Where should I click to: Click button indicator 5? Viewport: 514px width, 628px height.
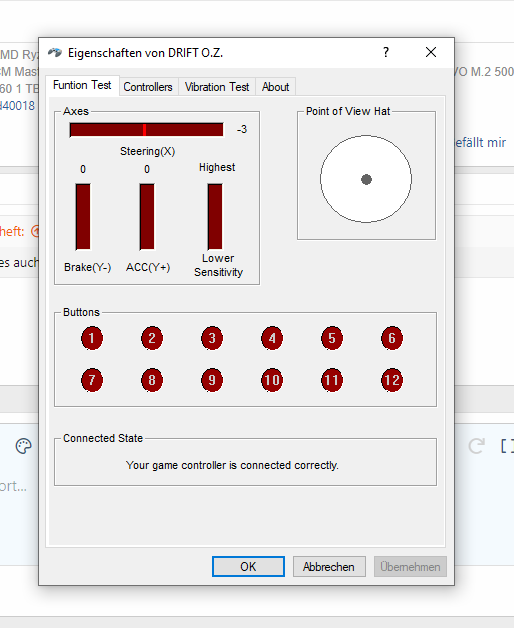point(332,338)
